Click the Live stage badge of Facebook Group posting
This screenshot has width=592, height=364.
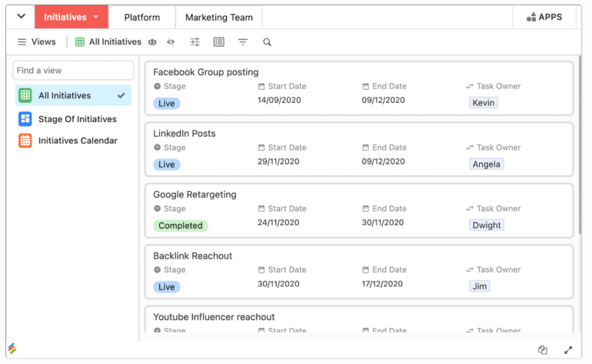[167, 104]
